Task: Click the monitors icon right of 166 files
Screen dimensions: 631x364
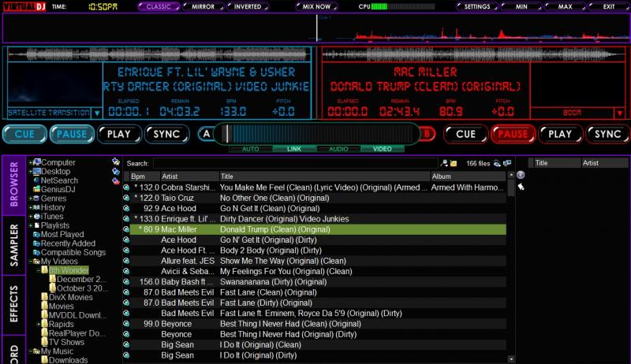Action: coord(507,163)
